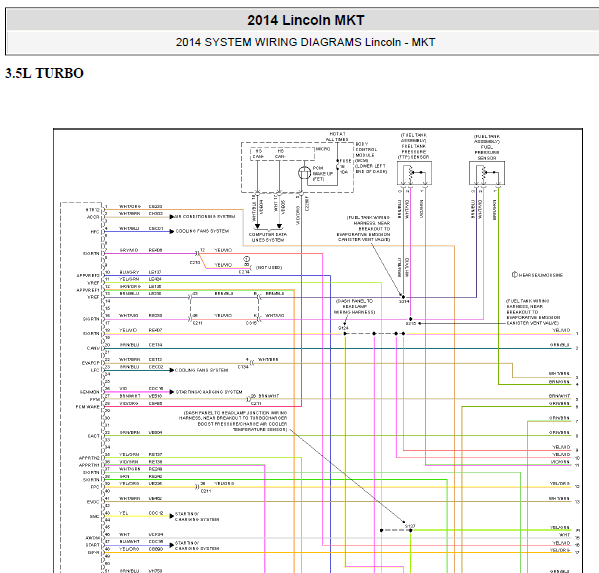Image resolution: width=599 pixels, height=573 pixels.
Task: Click 'GRY/VIO' wire color on pin 7
Action: point(129,250)
